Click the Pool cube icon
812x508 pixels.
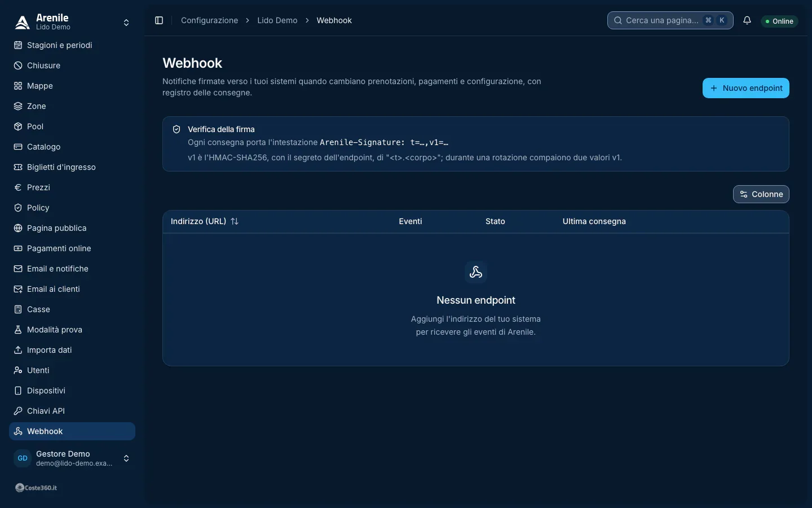18,126
